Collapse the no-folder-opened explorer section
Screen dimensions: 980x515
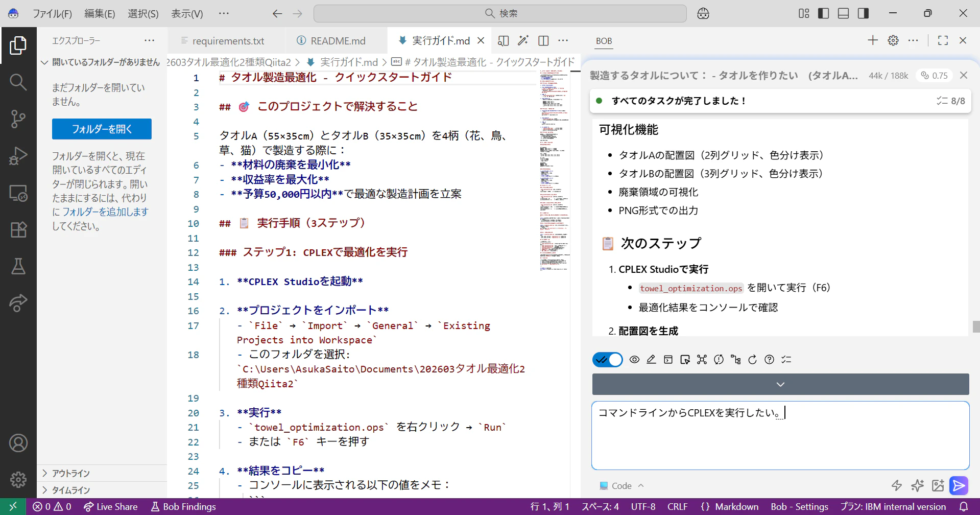[102, 62]
